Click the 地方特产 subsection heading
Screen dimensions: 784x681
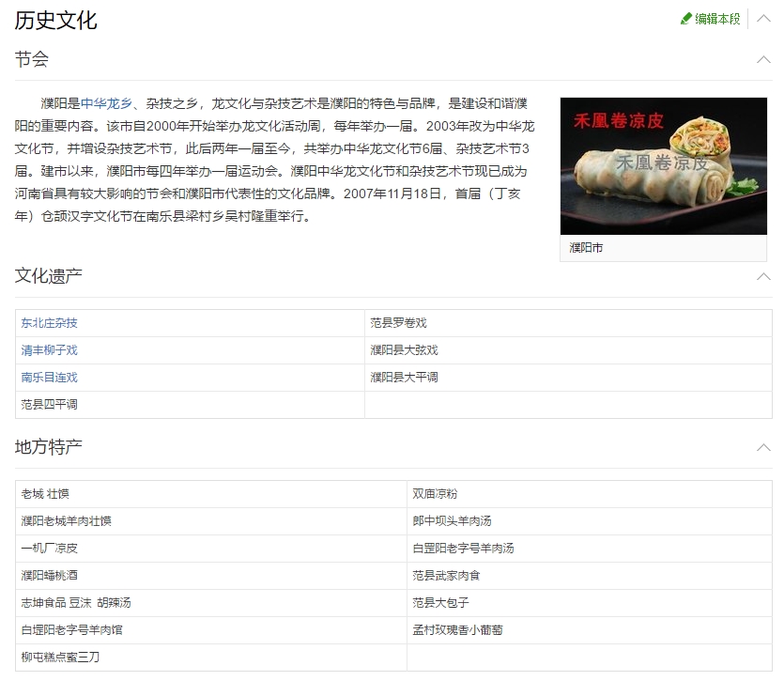tap(48, 447)
